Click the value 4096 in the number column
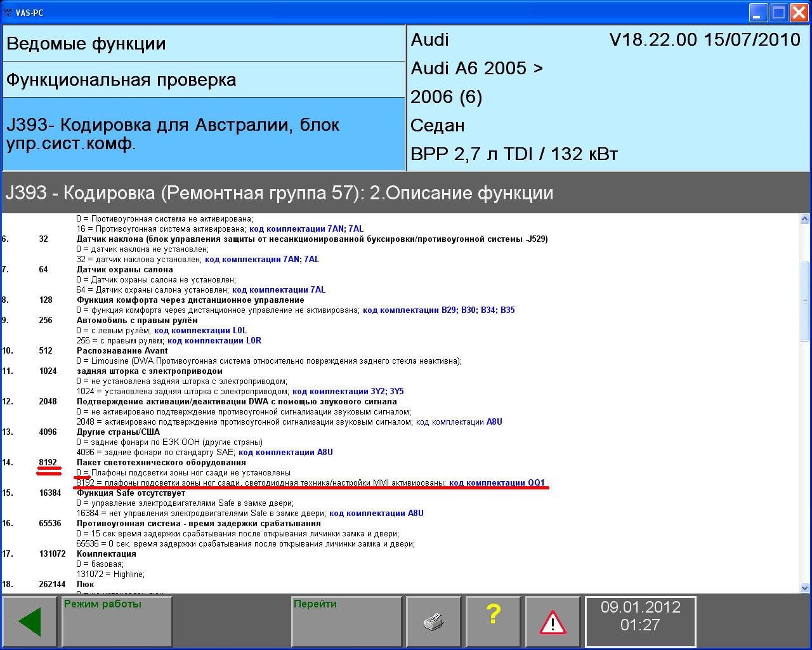This screenshot has width=812, height=650. click(x=48, y=432)
